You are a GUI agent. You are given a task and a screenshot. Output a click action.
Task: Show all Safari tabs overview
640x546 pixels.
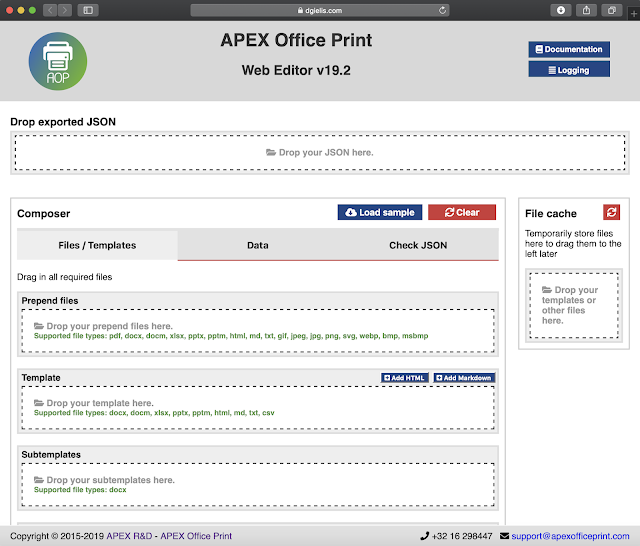(611, 10)
